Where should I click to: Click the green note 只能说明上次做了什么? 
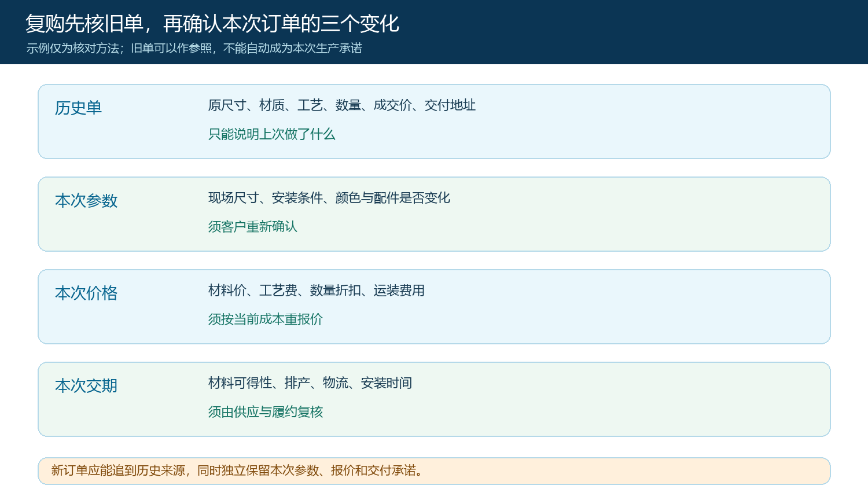tap(271, 134)
